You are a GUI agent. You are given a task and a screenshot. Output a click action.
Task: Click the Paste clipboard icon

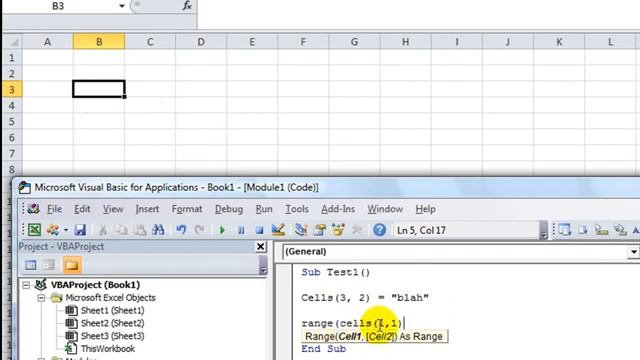(140, 230)
